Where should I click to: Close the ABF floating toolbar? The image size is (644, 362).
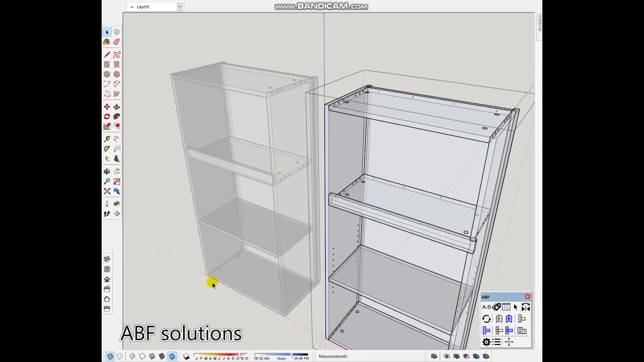pyautogui.click(x=527, y=297)
